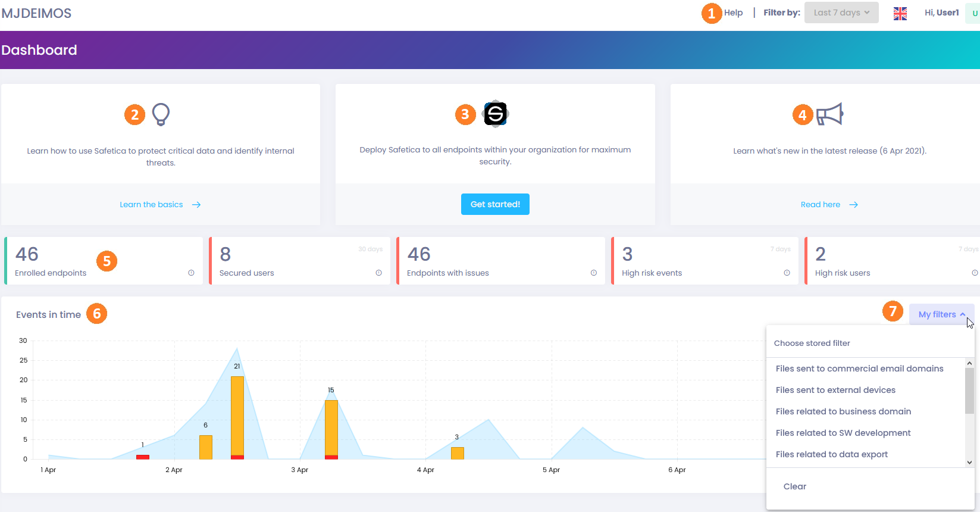Image resolution: width=980 pixels, height=512 pixels.
Task: Click the chart bar labeled 3
Action: click(x=458, y=453)
